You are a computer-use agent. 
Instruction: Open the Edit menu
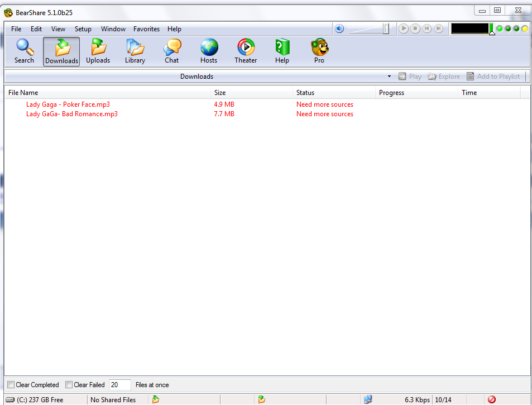click(36, 29)
